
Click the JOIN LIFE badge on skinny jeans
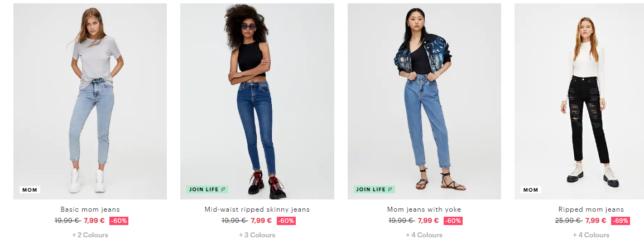pos(208,189)
